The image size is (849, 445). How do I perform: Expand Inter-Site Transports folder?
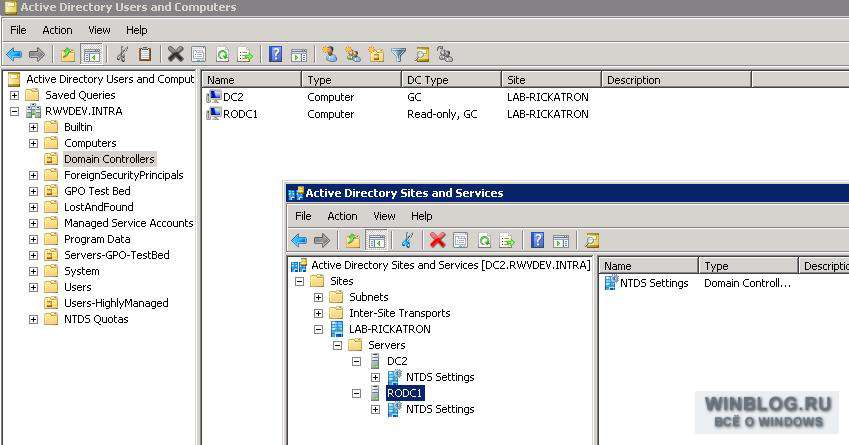[x=318, y=313]
